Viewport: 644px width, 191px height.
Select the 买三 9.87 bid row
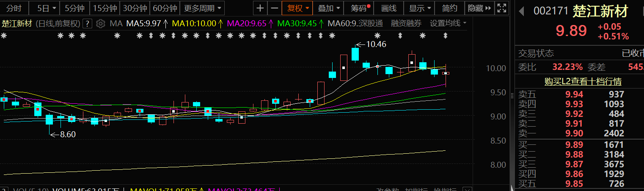[579, 164]
